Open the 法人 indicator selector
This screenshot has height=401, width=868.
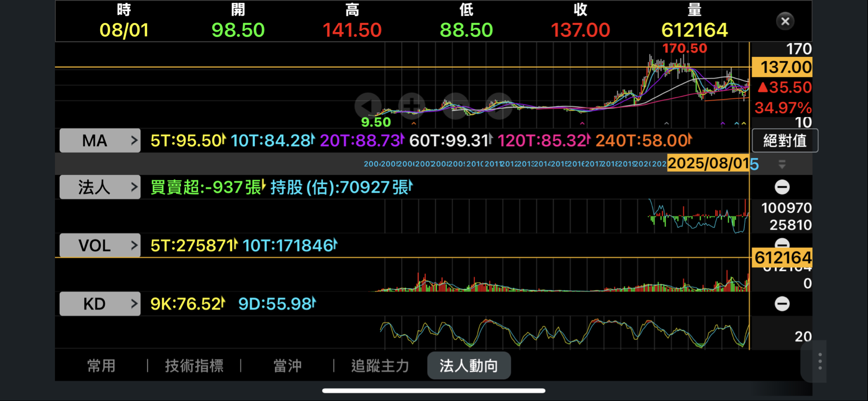click(x=100, y=187)
